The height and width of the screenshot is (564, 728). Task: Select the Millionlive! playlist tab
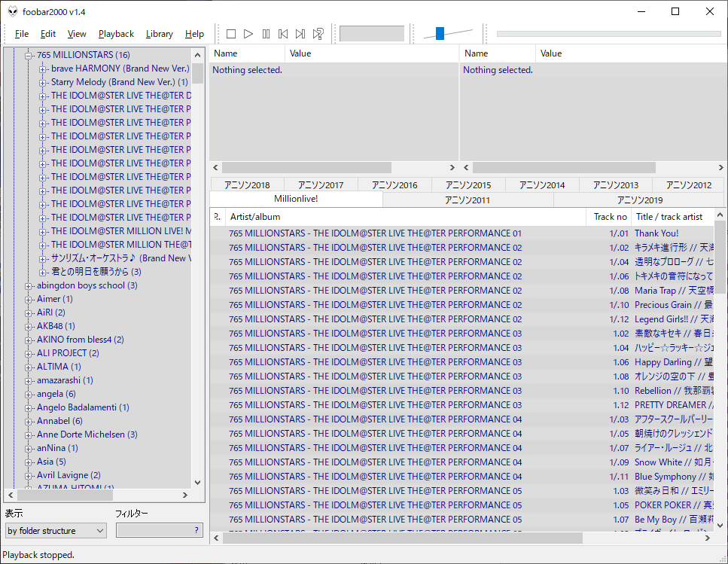click(x=296, y=199)
